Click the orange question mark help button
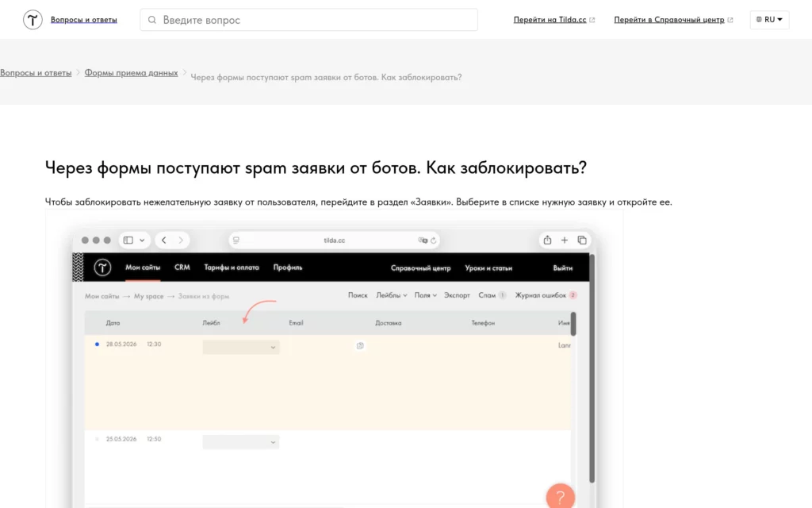Image resolution: width=812 pixels, height=508 pixels. point(561,497)
